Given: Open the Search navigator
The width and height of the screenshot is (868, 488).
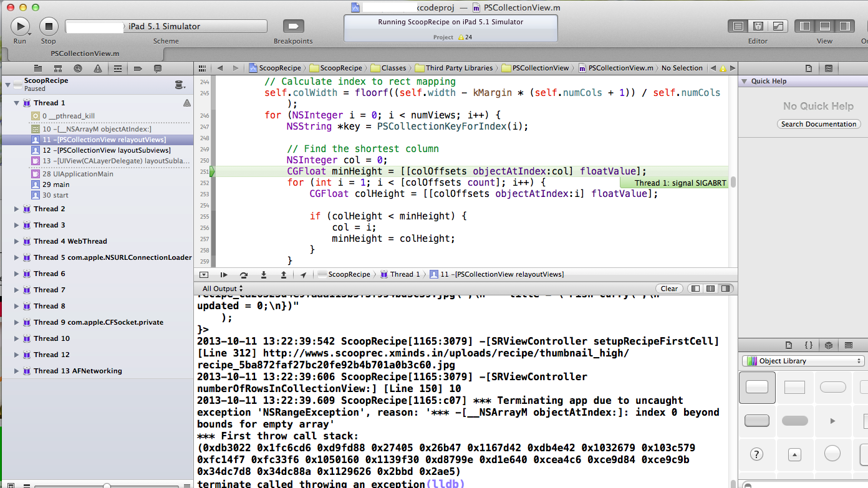Looking at the screenshot, I should click(x=78, y=68).
